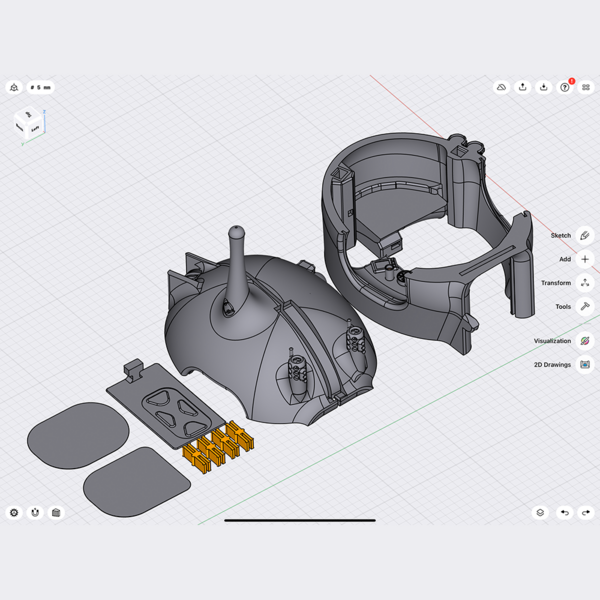Image resolution: width=600 pixels, height=600 pixels.
Task: Open settings gear at bottom left
Action: tap(14, 512)
